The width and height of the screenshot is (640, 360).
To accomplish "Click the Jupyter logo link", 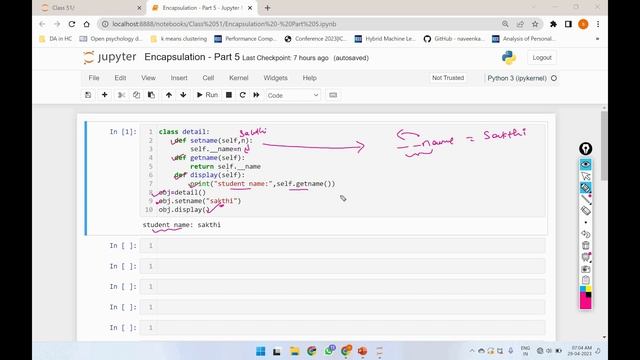I will 109,58.
